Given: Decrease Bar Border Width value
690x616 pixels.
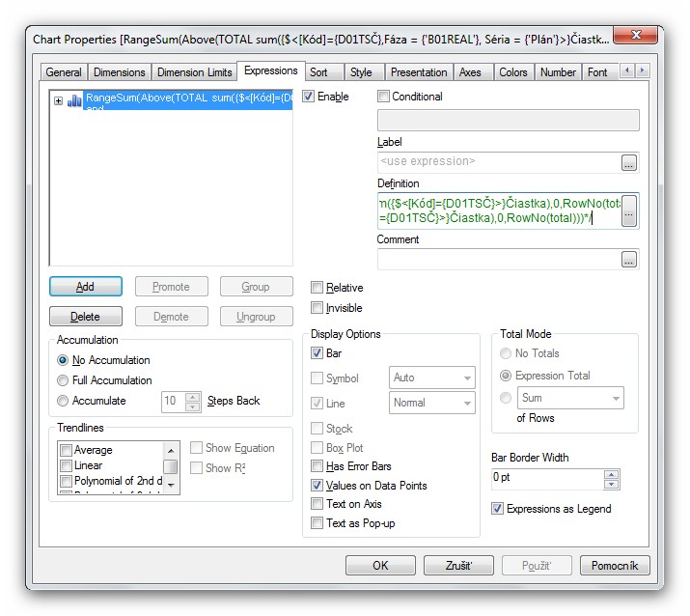Looking at the screenshot, I should (611, 484).
